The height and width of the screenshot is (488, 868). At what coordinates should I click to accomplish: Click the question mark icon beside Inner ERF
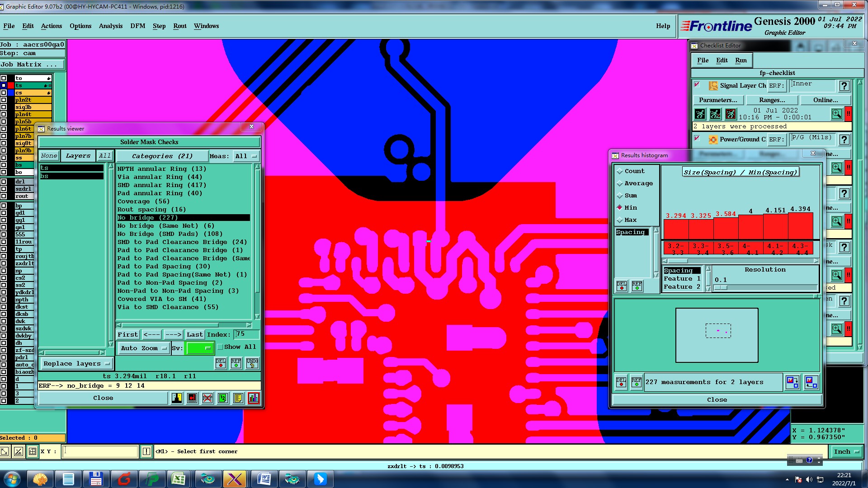(844, 86)
